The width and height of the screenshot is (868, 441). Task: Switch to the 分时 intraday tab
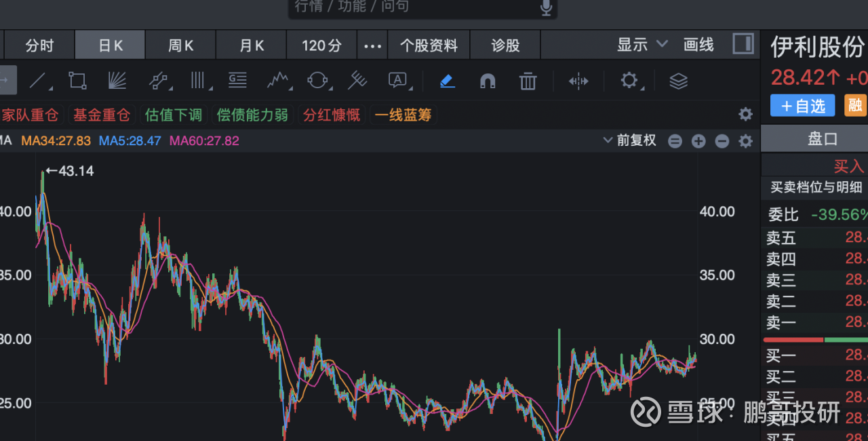39,46
